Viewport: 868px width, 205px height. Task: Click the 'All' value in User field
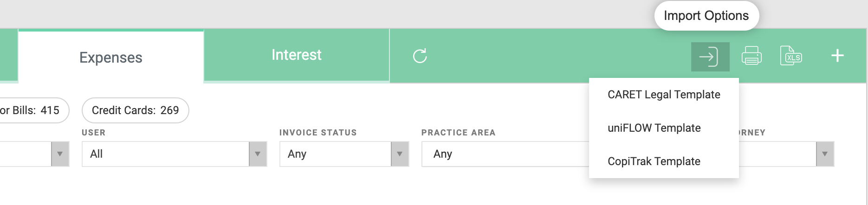(x=97, y=154)
